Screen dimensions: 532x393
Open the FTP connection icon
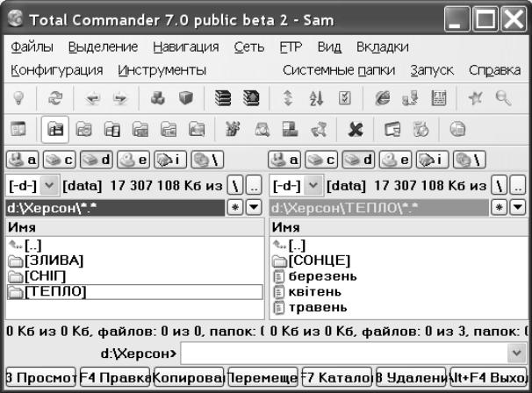coord(439,98)
